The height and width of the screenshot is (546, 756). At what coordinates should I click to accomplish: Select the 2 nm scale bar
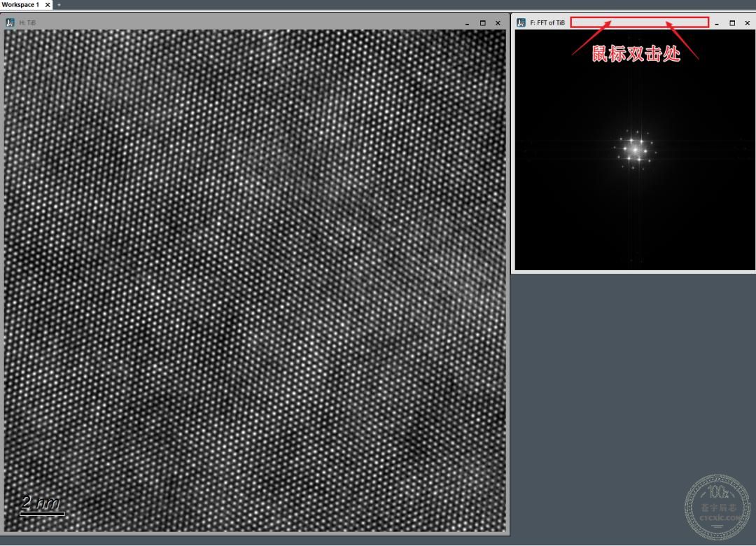tap(42, 505)
